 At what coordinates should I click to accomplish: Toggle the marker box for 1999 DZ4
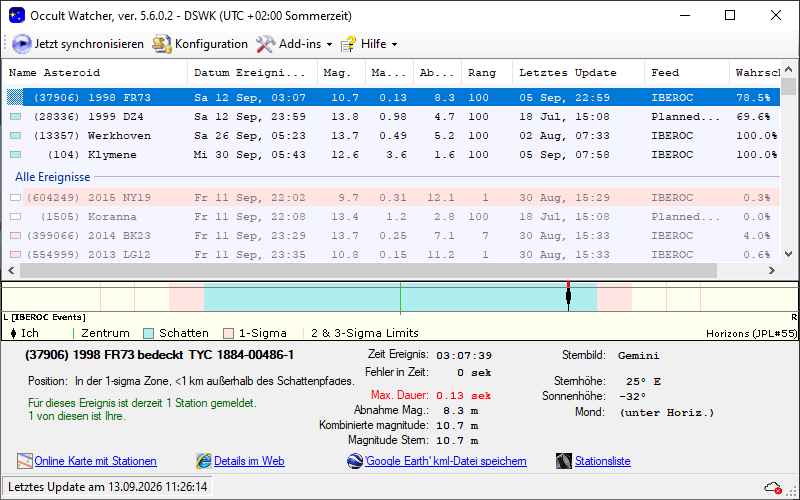tap(15, 117)
